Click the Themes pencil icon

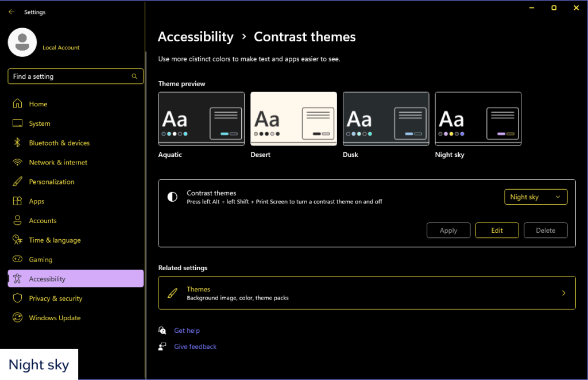[172, 293]
